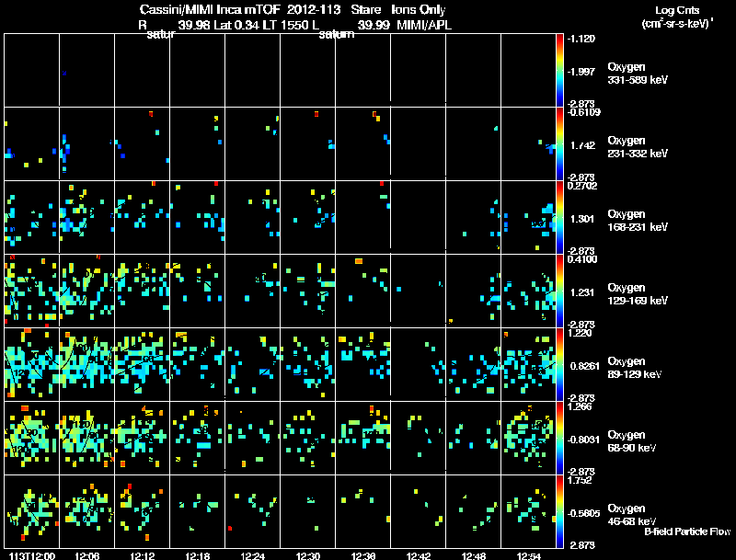Select the 12:30 time axis label

tap(308, 555)
